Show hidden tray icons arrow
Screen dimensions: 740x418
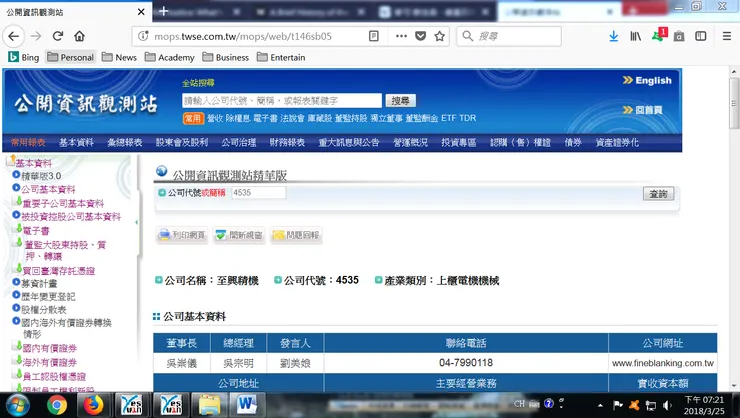click(600, 405)
